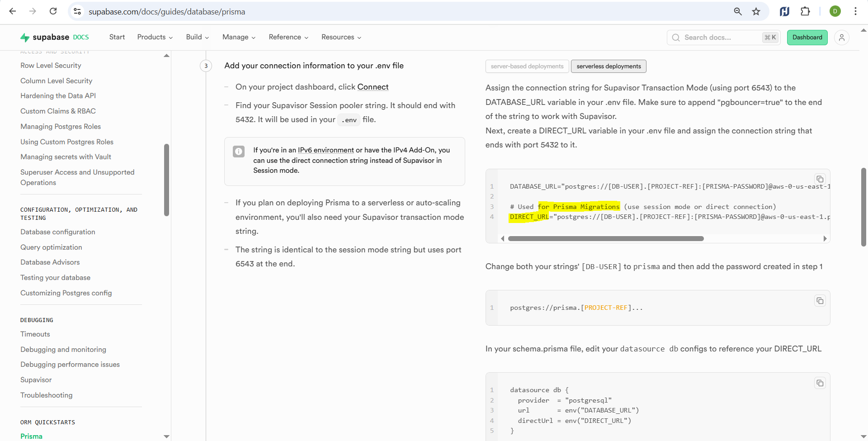Screen dimensions: 868x441
Task: Open Troubleshooting sidebar page
Action: coord(46,395)
